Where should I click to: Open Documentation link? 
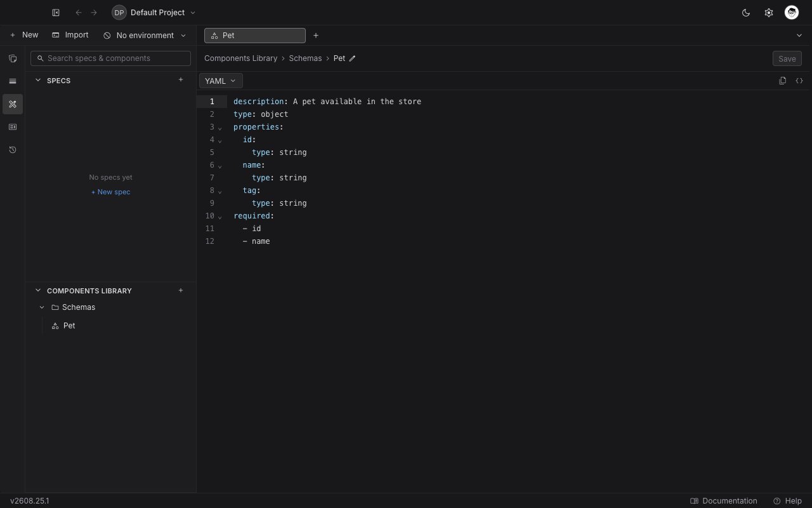[724, 501]
